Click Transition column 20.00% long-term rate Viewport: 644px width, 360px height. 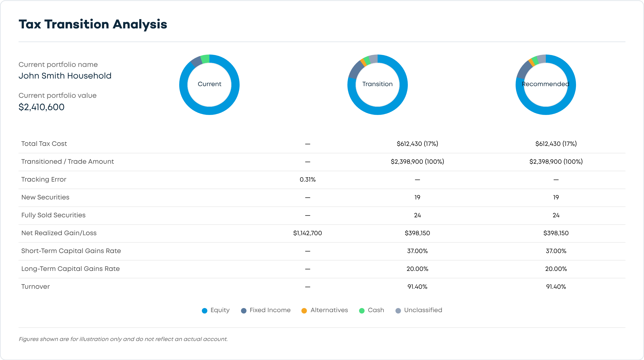417,269
